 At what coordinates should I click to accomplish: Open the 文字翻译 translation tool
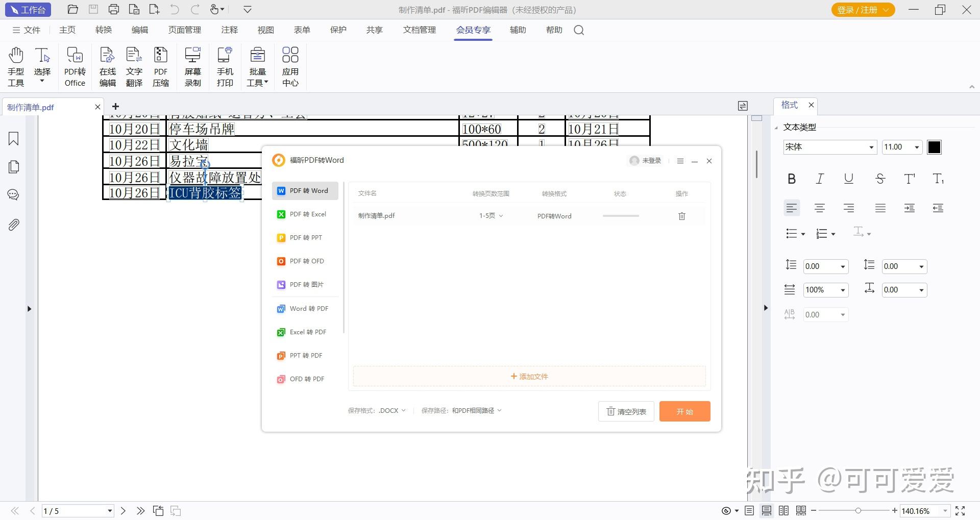coord(134,67)
